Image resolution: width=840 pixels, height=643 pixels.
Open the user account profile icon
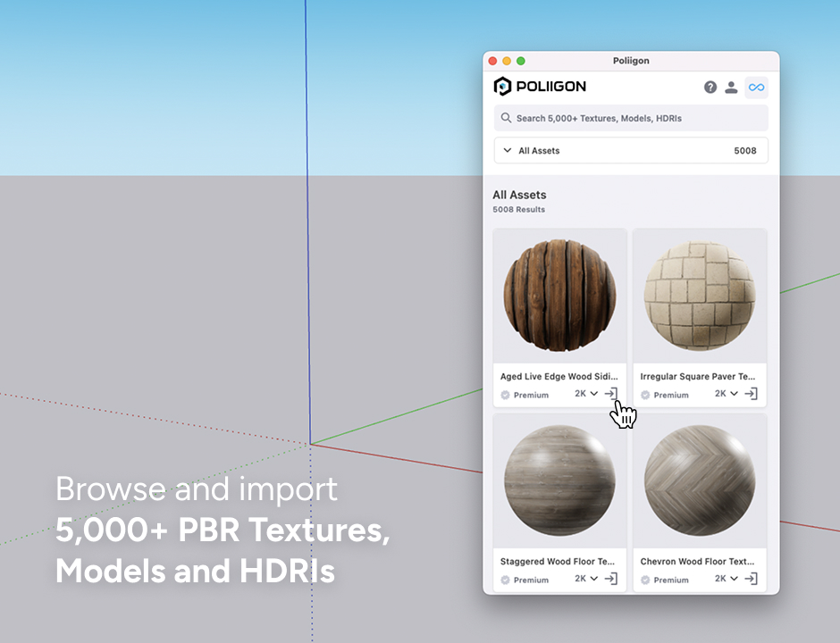[x=731, y=87]
